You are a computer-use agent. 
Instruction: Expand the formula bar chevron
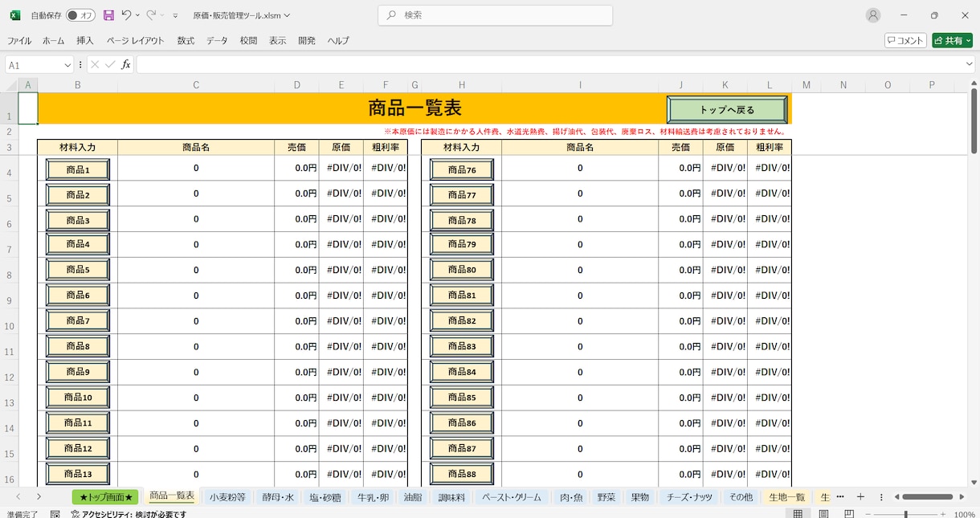[x=970, y=64]
